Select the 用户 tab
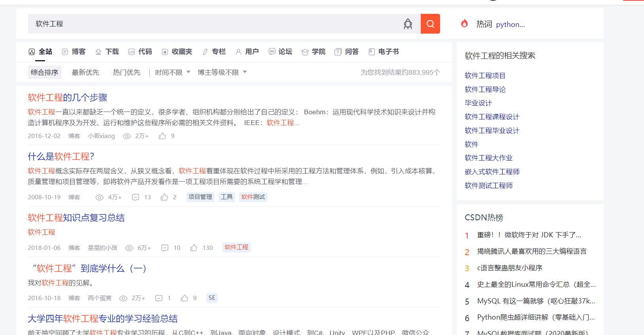This screenshot has height=335, width=644. coord(247,52)
